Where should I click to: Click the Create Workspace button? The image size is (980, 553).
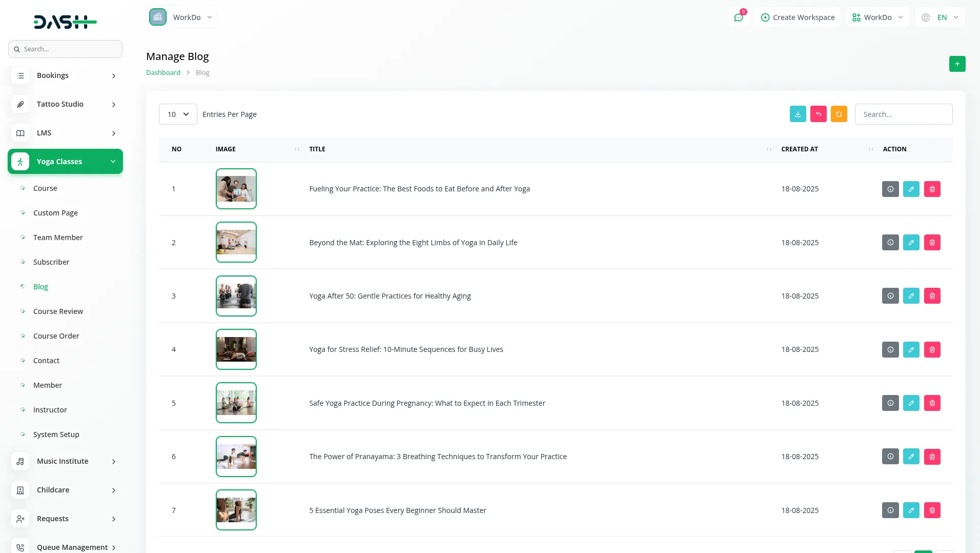point(798,17)
